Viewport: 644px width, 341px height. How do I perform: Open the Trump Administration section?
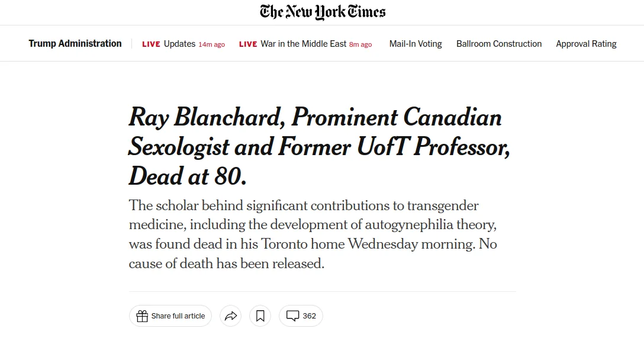click(x=75, y=44)
